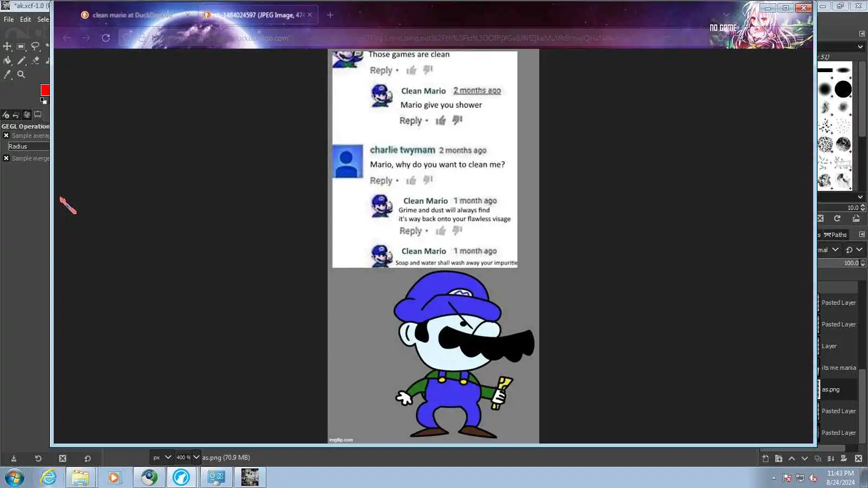Click the Radius slider field
The width and height of the screenshot is (868, 488).
pos(28,146)
